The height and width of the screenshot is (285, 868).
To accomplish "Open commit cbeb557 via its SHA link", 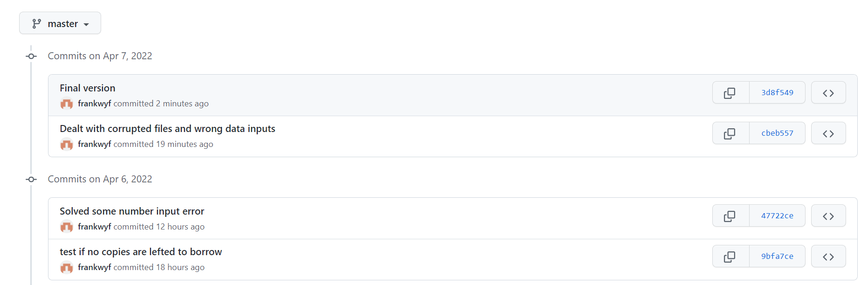I will (x=777, y=133).
